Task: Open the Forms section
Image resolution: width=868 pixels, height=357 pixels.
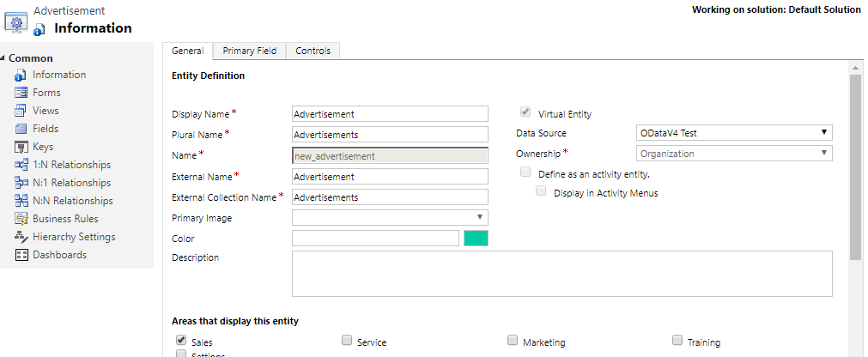Action: point(46,93)
